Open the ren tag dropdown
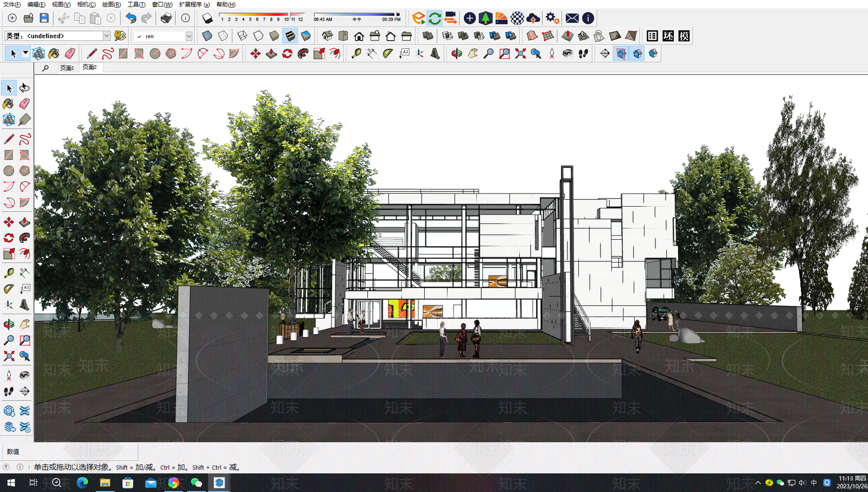This screenshot has height=492, width=868. [x=189, y=36]
